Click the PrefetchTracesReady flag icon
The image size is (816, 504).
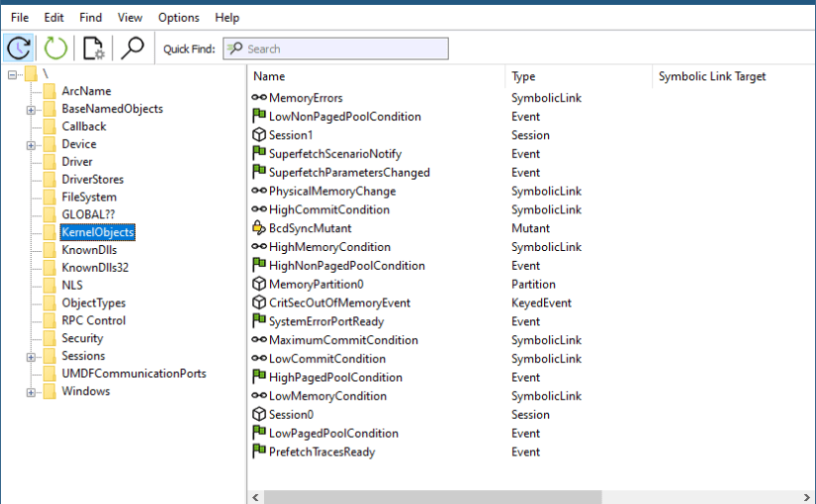click(x=259, y=451)
